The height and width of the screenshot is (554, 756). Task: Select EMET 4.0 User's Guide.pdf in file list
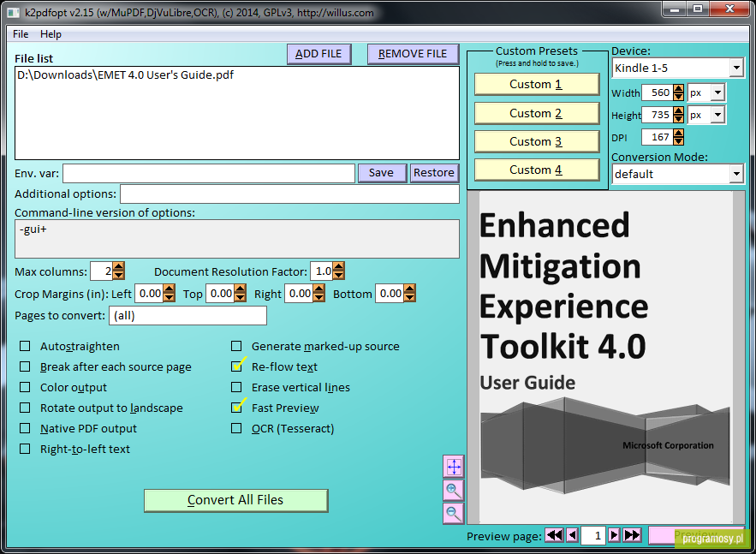point(125,74)
